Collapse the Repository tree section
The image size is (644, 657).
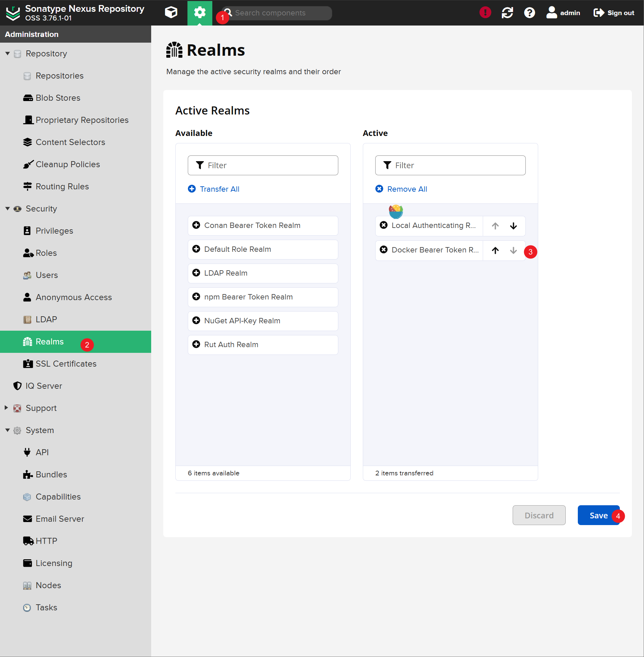pyautogui.click(x=7, y=53)
